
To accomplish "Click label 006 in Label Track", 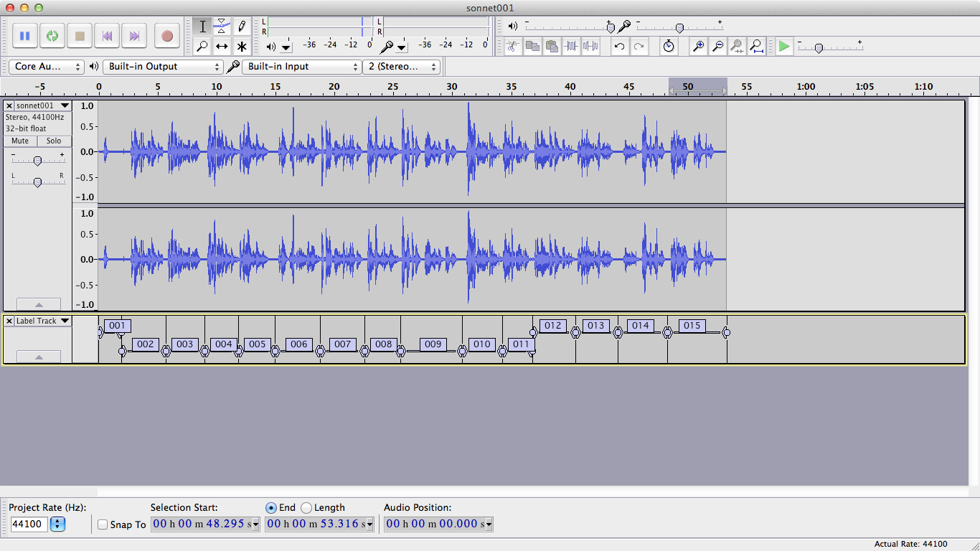I will (299, 344).
